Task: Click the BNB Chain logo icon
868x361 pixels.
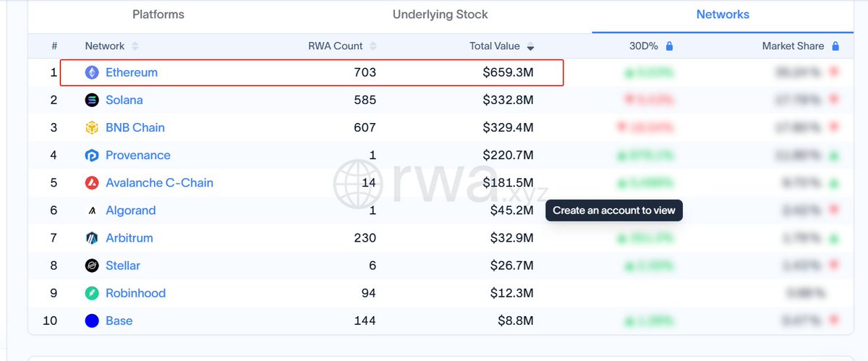Action: coord(92,127)
